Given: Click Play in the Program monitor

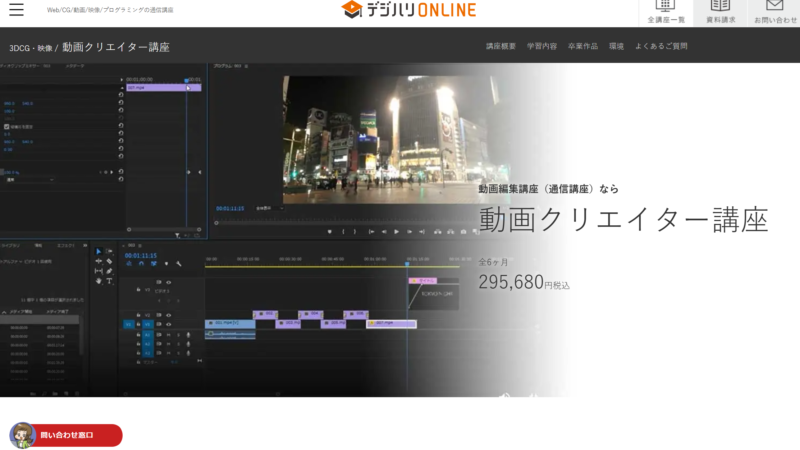Looking at the screenshot, I should point(396,232).
